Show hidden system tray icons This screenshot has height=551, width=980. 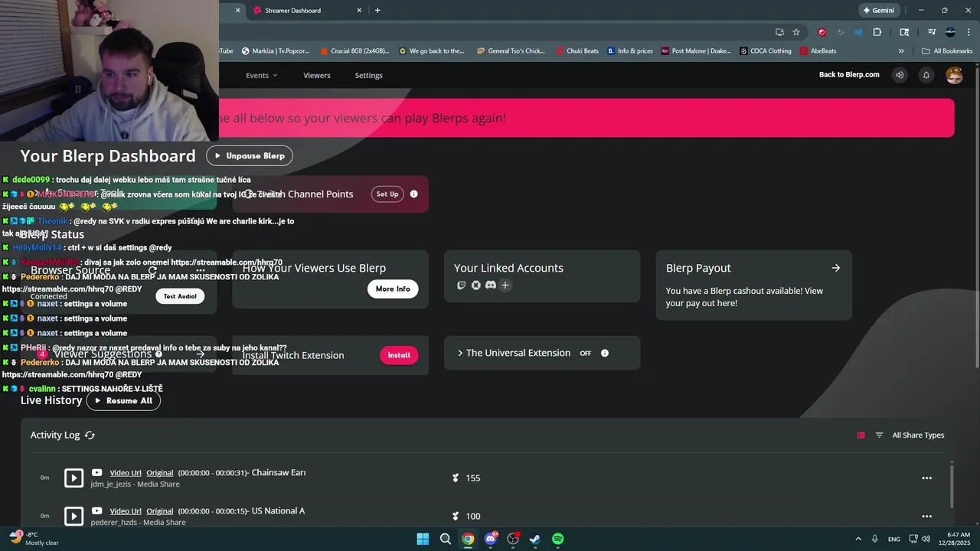tap(858, 539)
